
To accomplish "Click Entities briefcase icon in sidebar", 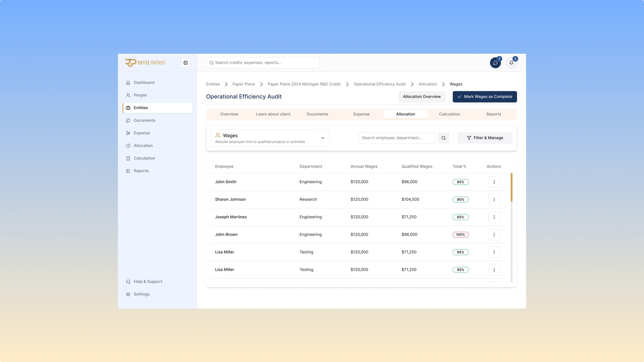I will pyautogui.click(x=128, y=108).
